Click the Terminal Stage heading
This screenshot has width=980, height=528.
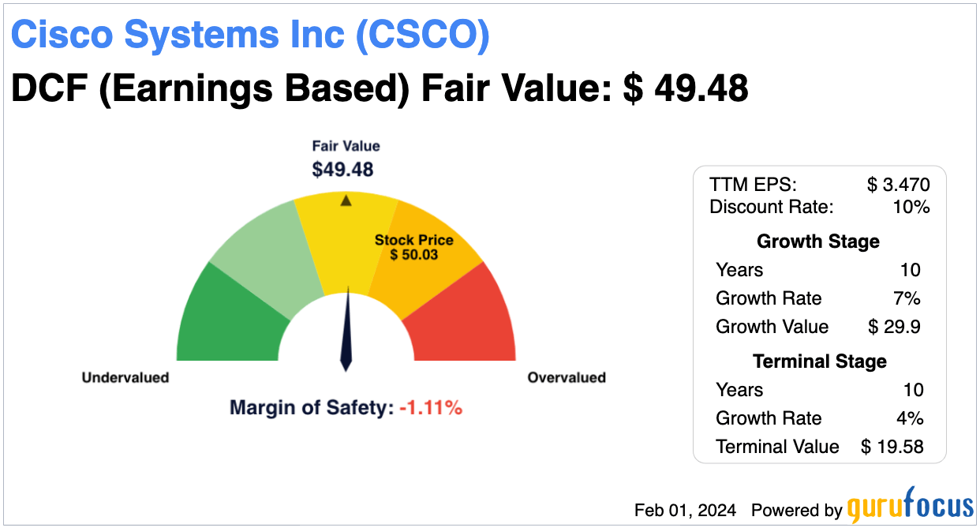pos(820,361)
